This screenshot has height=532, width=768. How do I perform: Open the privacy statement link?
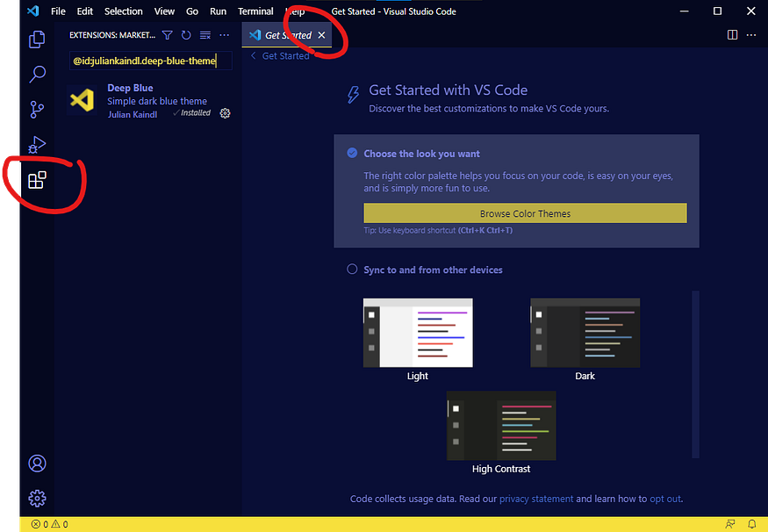click(x=535, y=499)
